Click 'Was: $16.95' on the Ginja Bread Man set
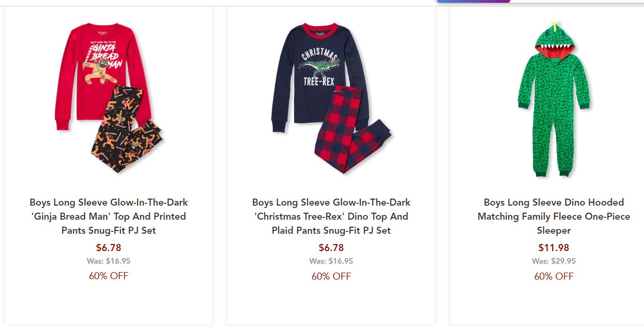 coord(109,261)
